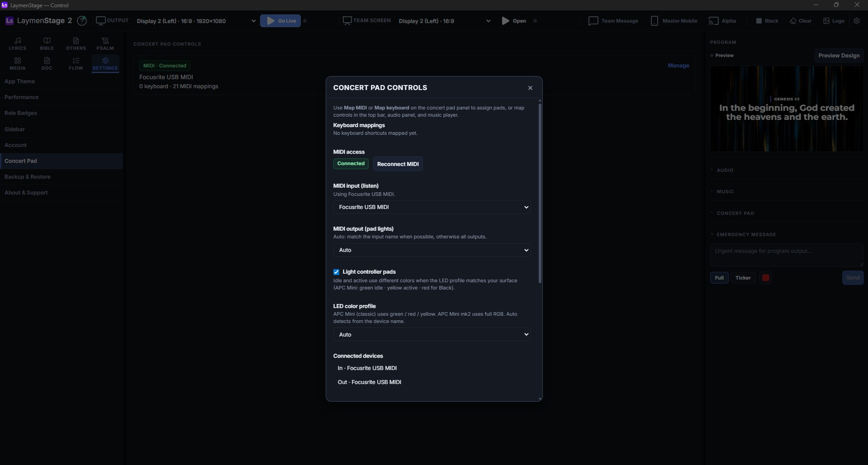This screenshot has height=465, width=868.
Task: Open the Team Screen display dropdown
Action: pyautogui.click(x=445, y=21)
